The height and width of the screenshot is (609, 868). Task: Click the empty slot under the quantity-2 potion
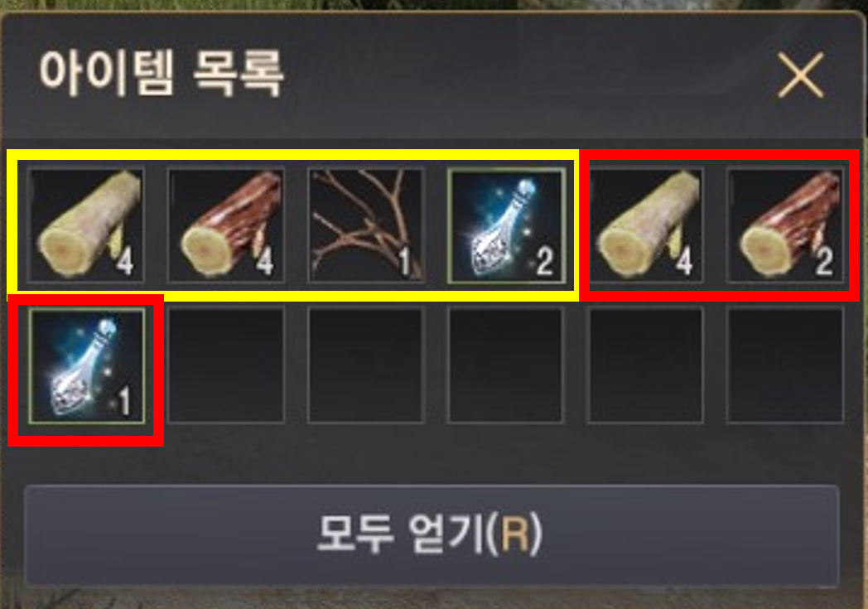point(506,365)
